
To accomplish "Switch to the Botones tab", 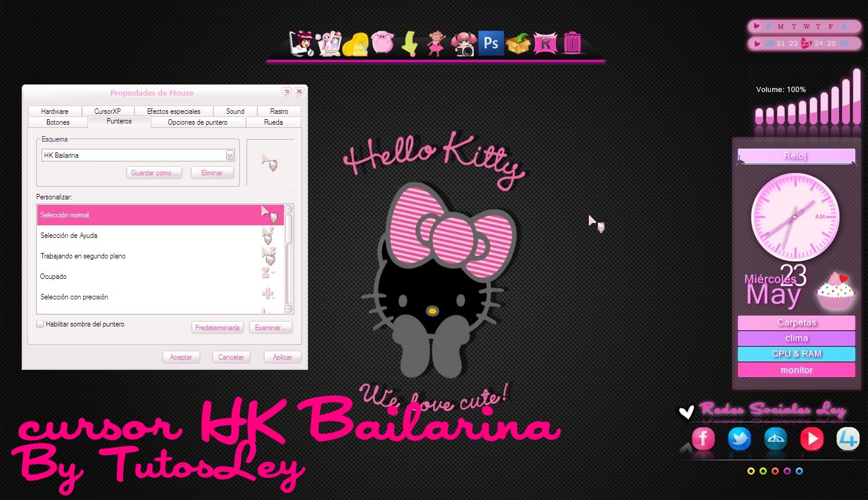I will (58, 122).
